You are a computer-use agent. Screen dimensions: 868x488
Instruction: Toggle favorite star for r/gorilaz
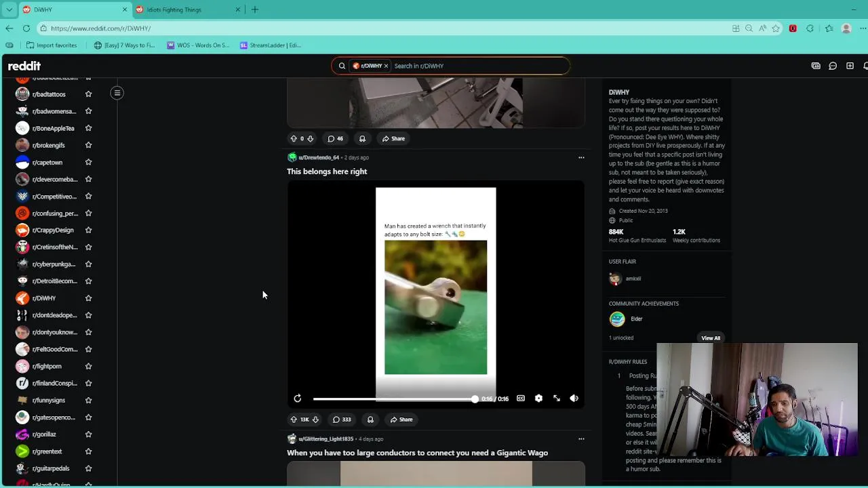tap(88, 434)
